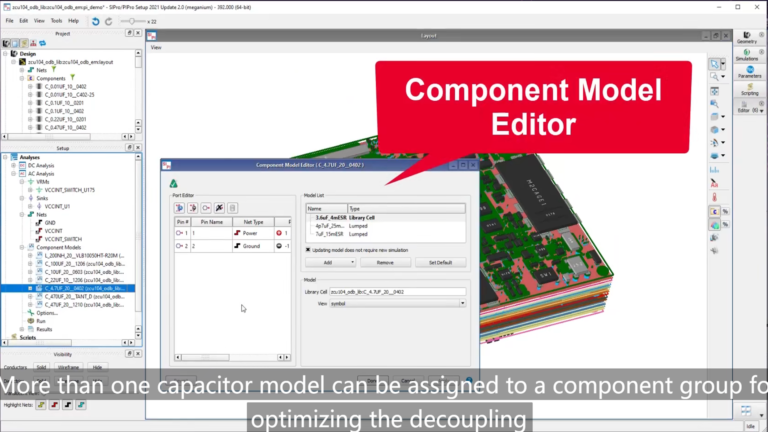768x432 pixels.
Task: Open the Add model dropdown button
Action: tap(331, 263)
